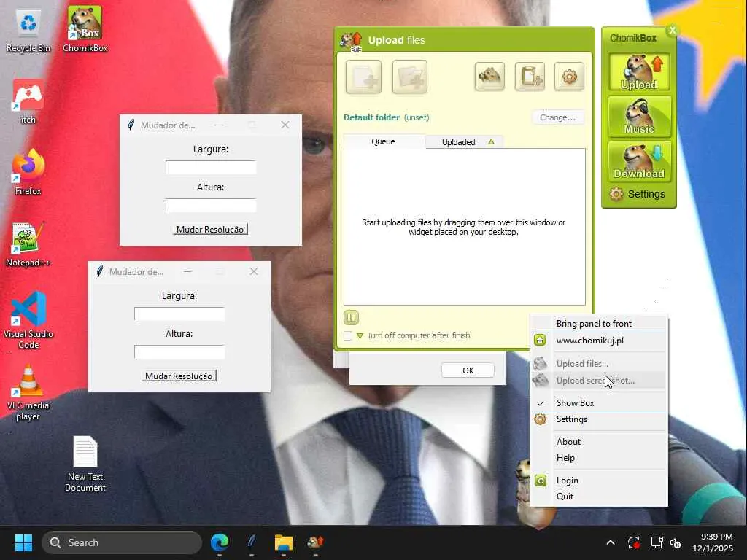Image resolution: width=747 pixels, height=560 pixels.
Task: Click the taskbar Search box
Action: [122, 542]
